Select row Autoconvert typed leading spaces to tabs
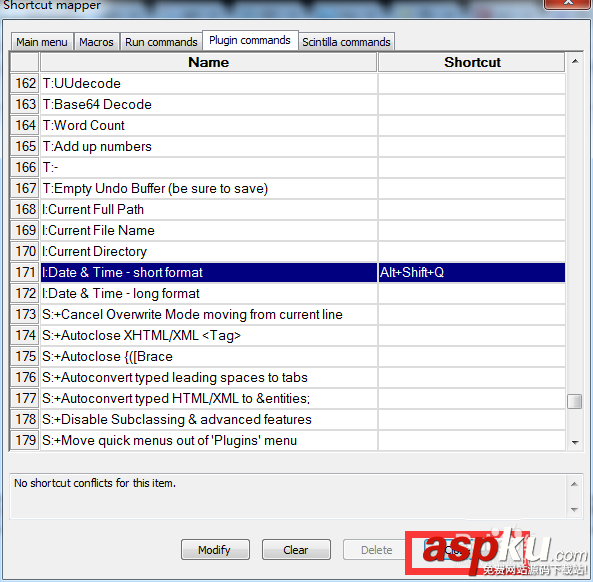Screen dimensions: 593x582 coord(288,377)
